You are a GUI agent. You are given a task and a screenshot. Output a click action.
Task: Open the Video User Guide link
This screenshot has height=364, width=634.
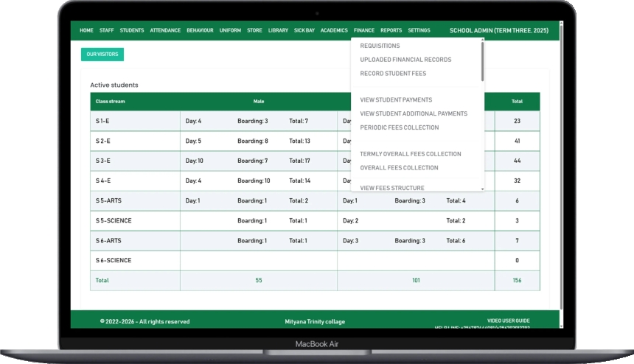(x=508, y=321)
